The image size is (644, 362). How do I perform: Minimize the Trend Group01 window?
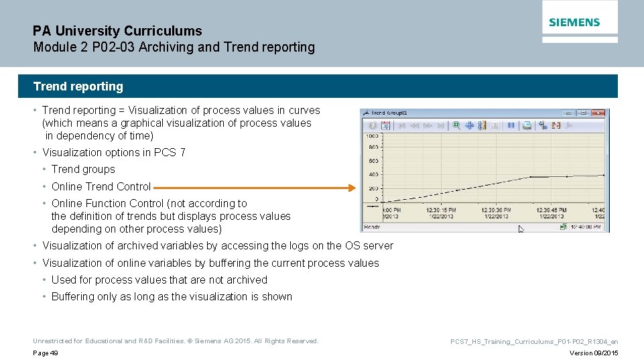pos(568,113)
